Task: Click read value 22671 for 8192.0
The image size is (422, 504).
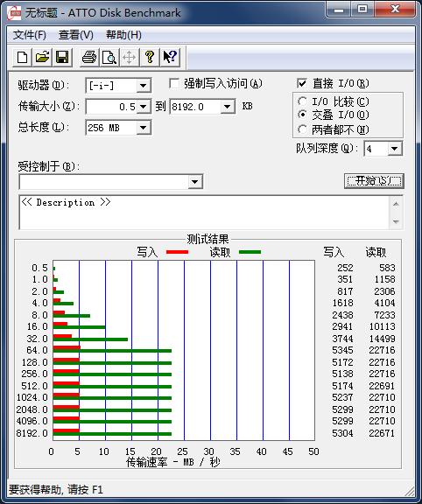Action: [382, 433]
